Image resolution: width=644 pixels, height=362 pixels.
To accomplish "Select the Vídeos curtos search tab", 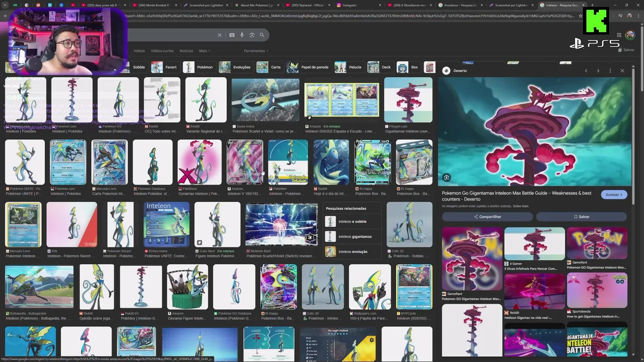I will [x=162, y=51].
